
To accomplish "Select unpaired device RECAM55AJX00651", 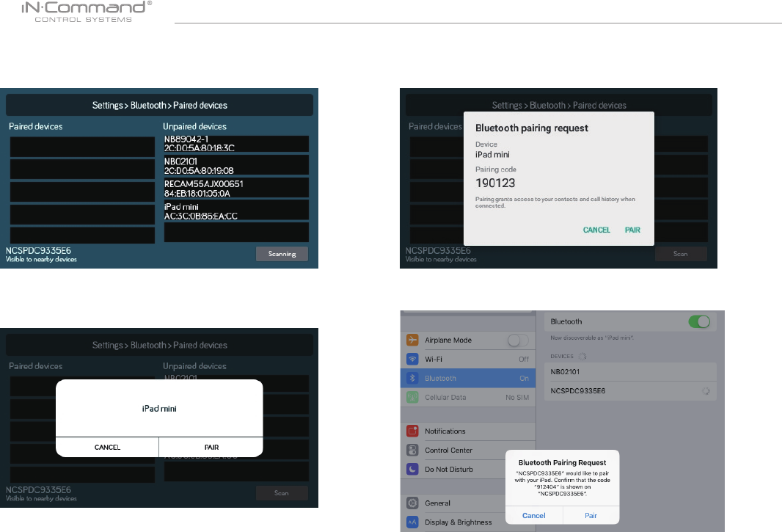I will [236, 189].
